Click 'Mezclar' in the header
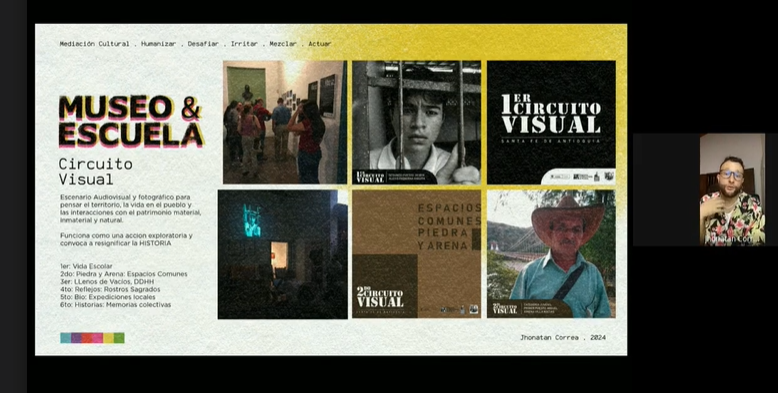 283,44
